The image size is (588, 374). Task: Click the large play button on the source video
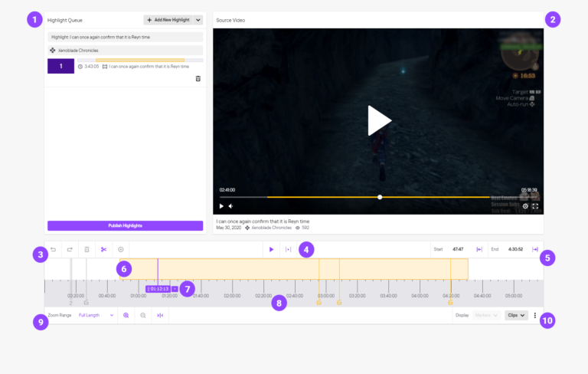(x=379, y=120)
